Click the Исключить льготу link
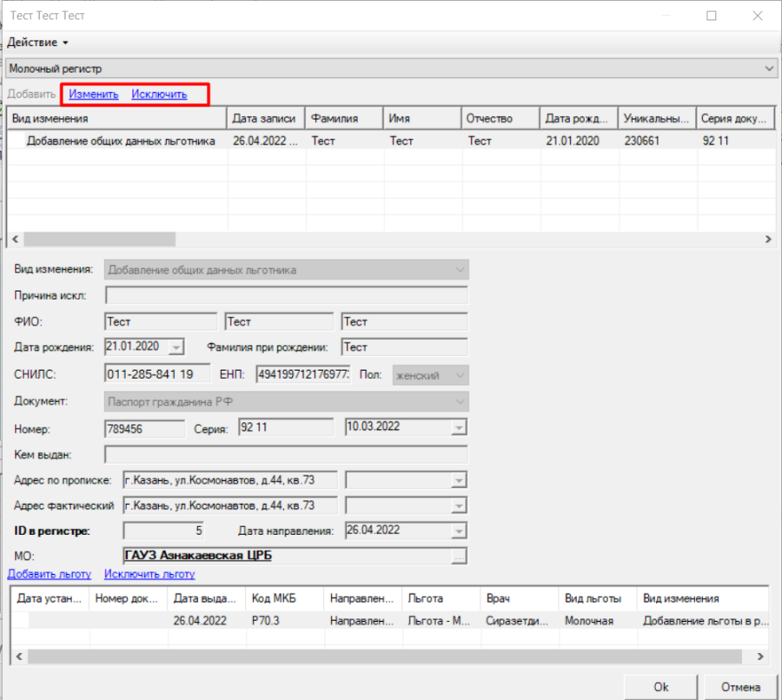The height and width of the screenshot is (700, 782). [149, 574]
